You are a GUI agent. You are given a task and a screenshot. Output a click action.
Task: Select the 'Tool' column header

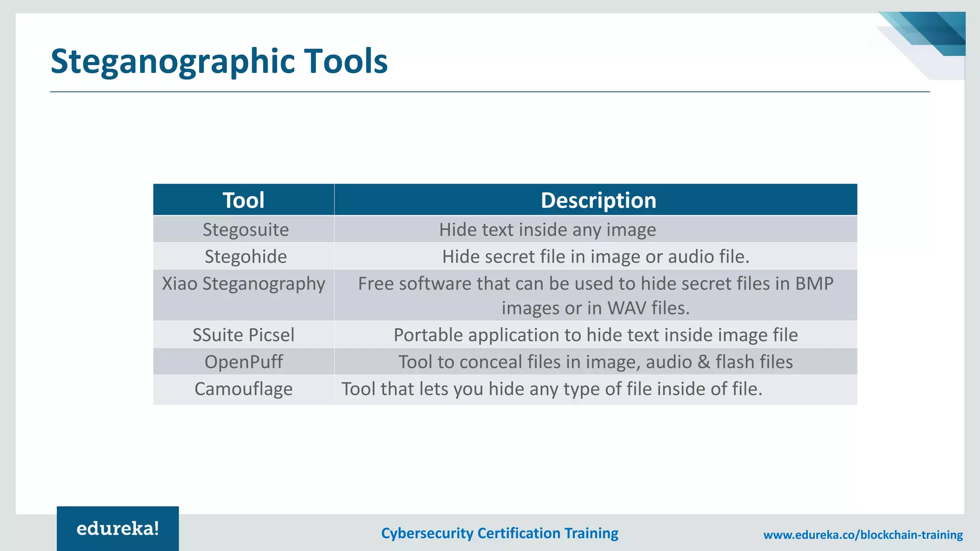pos(244,200)
